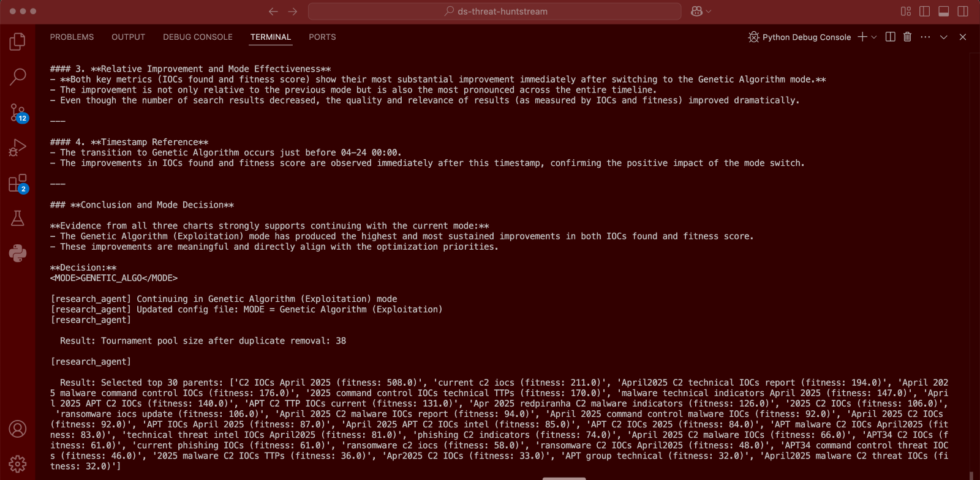Switch to the PROBLEMS tab
The height and width of the screenshot is (480, 980).
tap(72, 37)
